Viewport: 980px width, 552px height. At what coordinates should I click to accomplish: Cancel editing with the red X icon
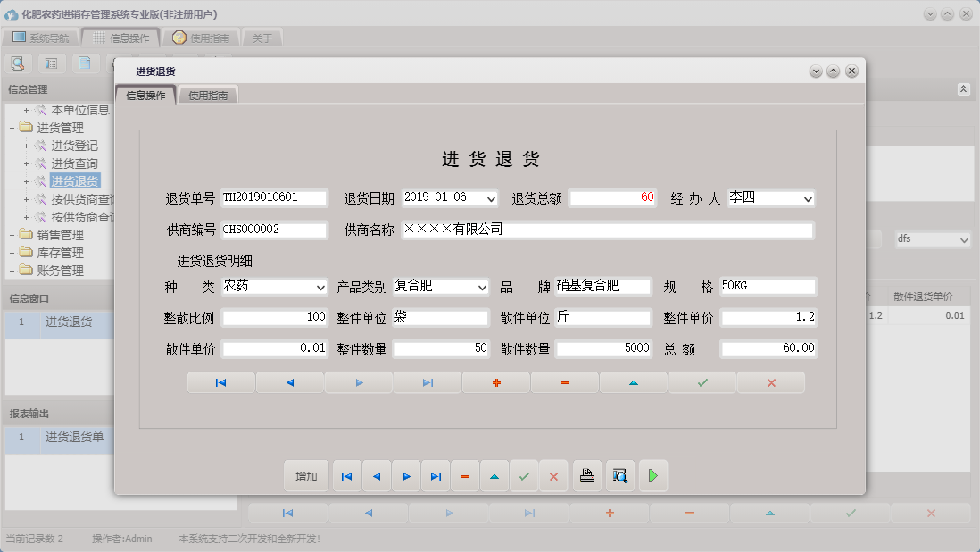coord(553,476)
